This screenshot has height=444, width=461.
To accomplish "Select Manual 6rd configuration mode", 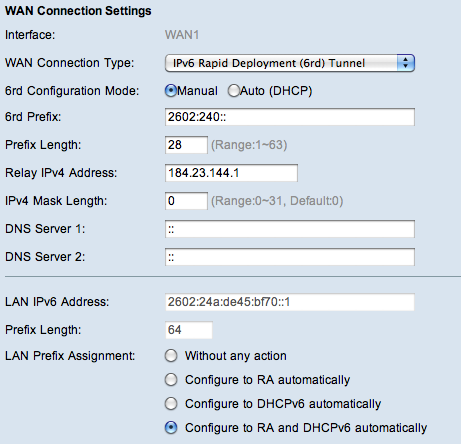I will pyautogui.click(x=171, y=91).
